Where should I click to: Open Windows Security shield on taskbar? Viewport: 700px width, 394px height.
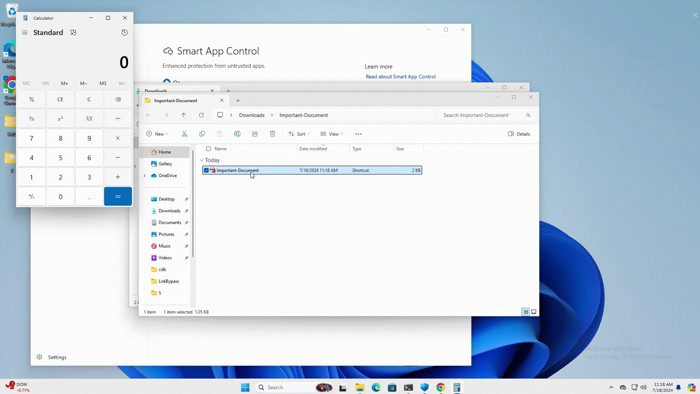(x=425, y=387)
